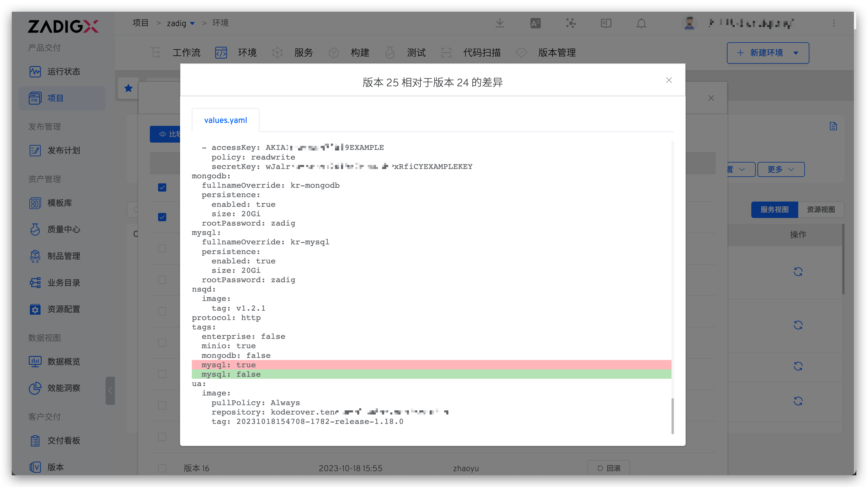Switch to 资源视图 tab

point(820,210)
